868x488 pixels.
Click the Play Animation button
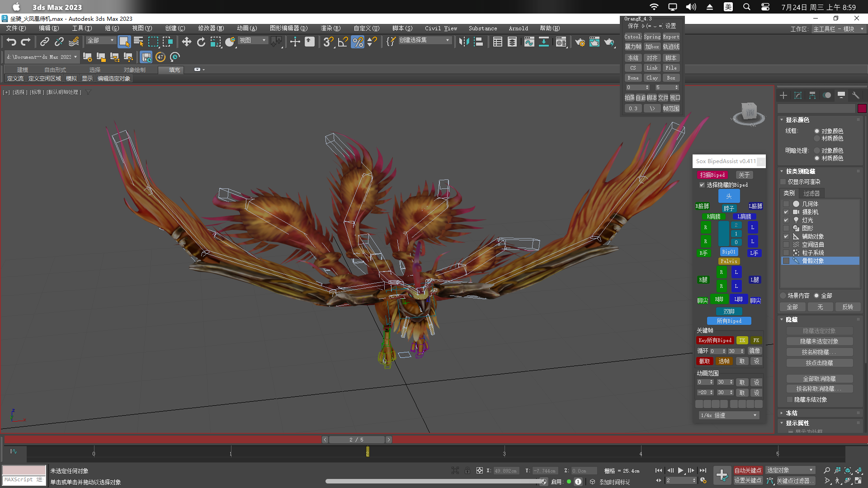[680, 470]
